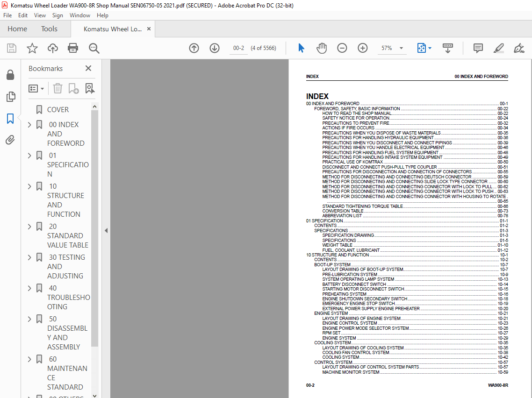The height and width of the screenshot is (398, 532).
Task: Click the zoom out minus icon
Action: [342, 48]
